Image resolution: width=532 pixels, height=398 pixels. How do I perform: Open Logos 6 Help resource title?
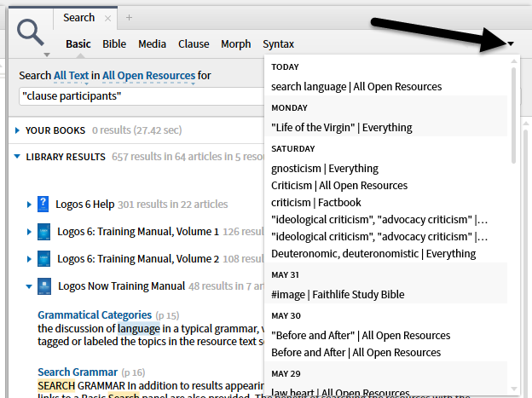click(x=84, y=205)
